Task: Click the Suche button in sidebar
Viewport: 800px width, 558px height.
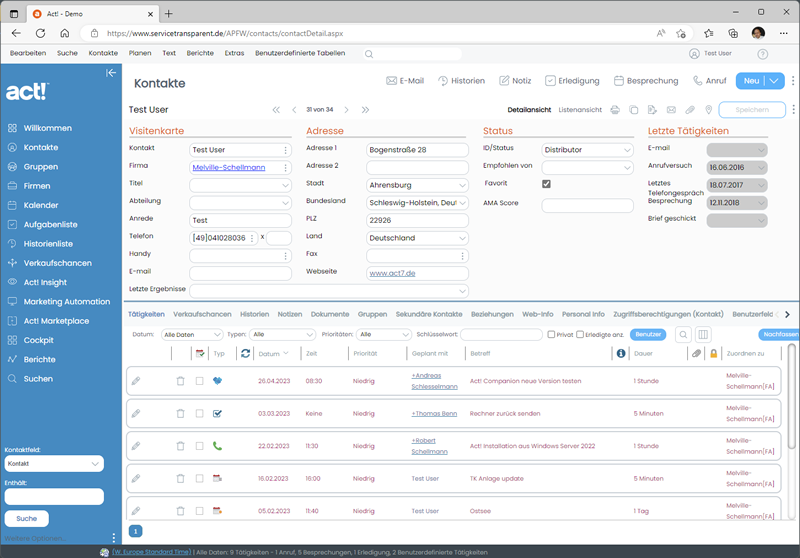Action: 26,518
